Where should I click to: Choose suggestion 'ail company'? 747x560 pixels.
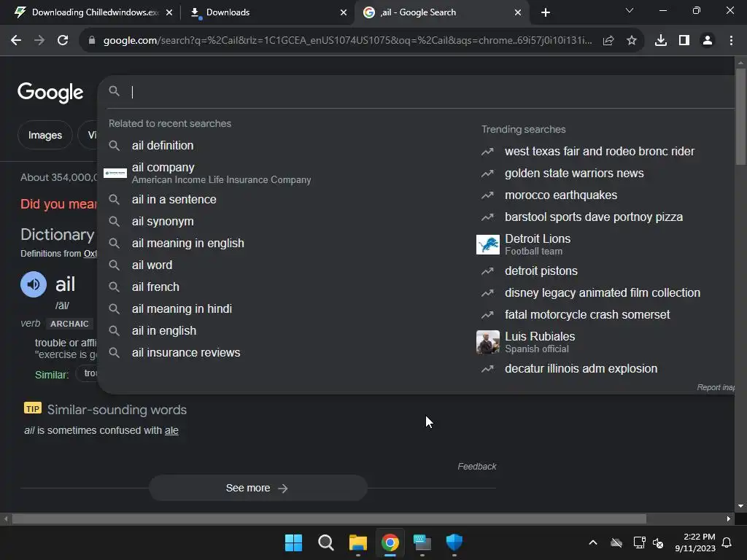pos(221,173)
